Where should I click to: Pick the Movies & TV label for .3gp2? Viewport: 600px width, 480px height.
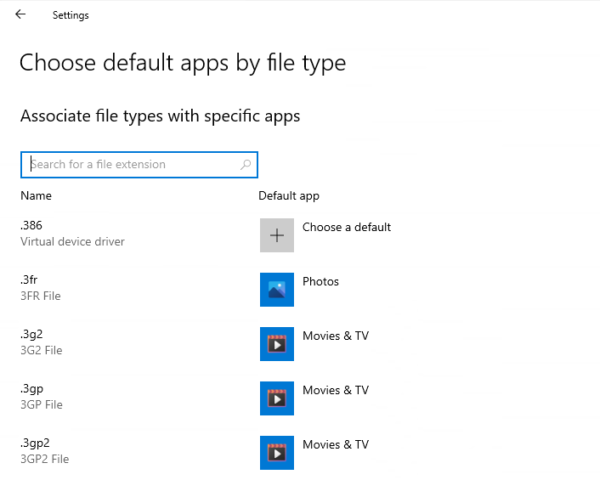tap(335, 444)
